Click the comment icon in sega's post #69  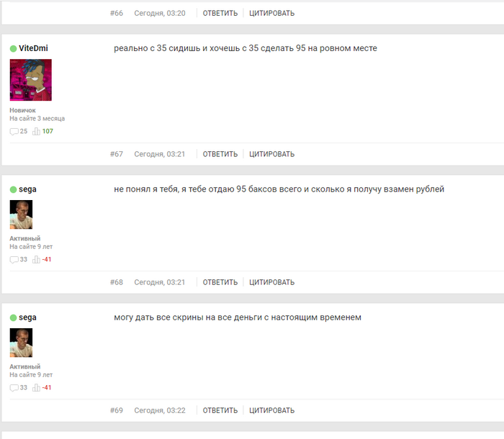(14, 388)
